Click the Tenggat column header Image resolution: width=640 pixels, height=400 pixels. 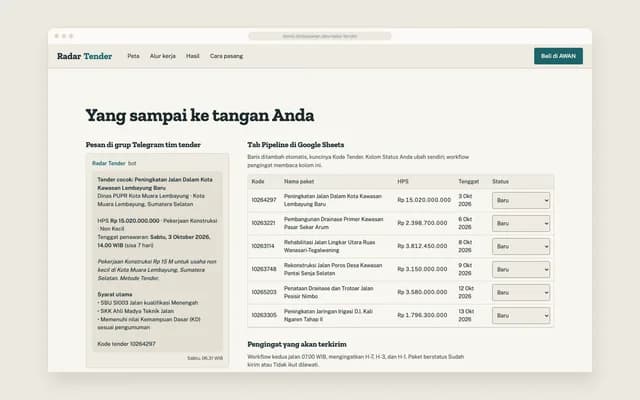[469, 181]
